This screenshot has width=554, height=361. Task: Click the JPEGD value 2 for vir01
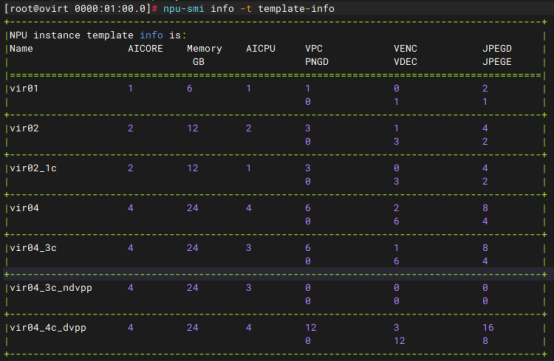click(x=485, y=88)
